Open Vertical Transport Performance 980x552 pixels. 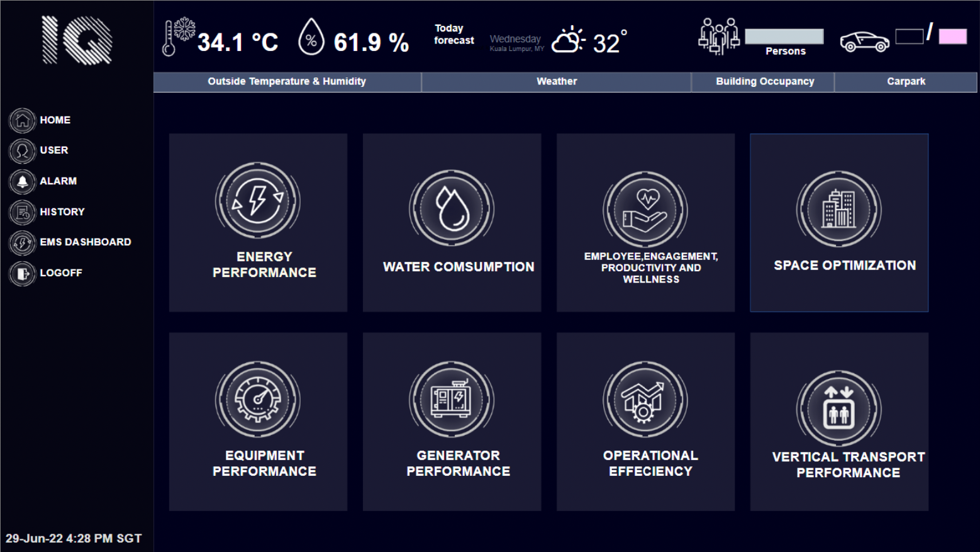point(838,420)
